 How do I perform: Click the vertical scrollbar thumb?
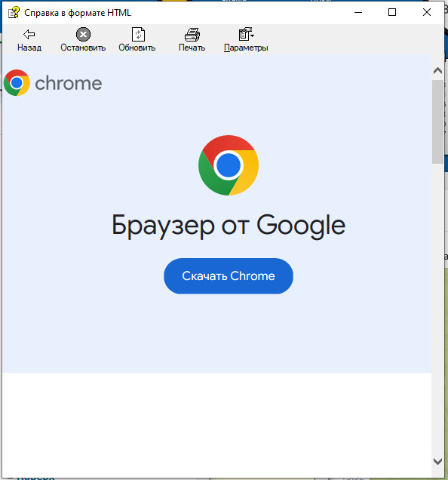(438, 122)
